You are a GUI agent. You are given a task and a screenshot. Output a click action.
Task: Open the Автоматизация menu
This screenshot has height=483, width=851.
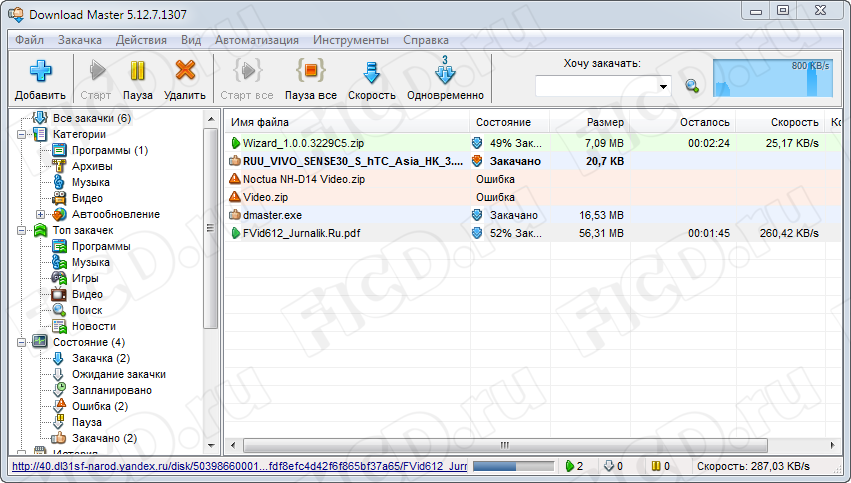[x=257, y=40]
